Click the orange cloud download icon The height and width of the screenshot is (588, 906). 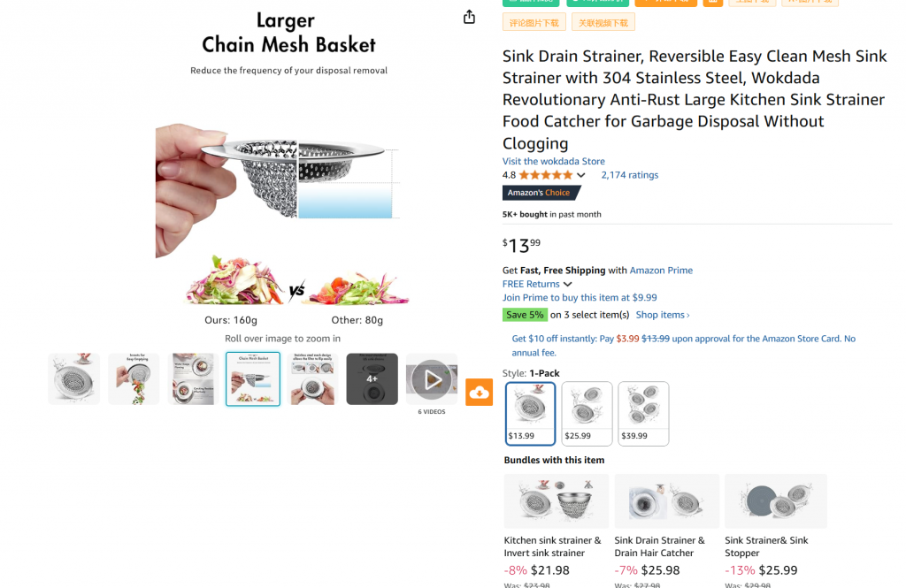pyautogui.click(x=479, y=393)
